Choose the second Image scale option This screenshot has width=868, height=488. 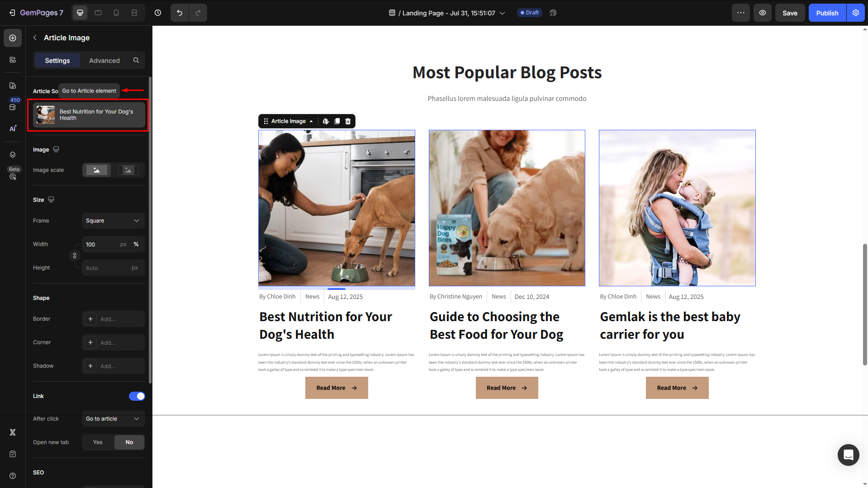tap(128, 170)
